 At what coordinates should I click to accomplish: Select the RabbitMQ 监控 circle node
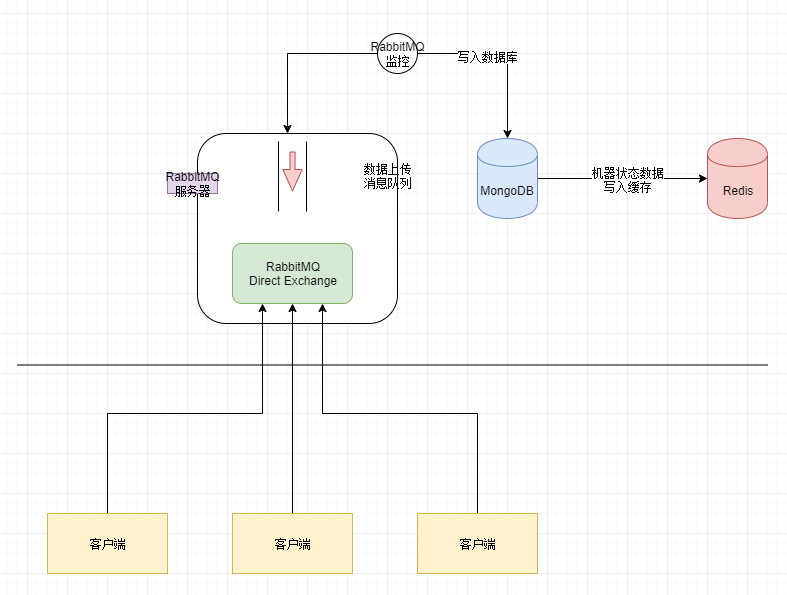(397, 54)
